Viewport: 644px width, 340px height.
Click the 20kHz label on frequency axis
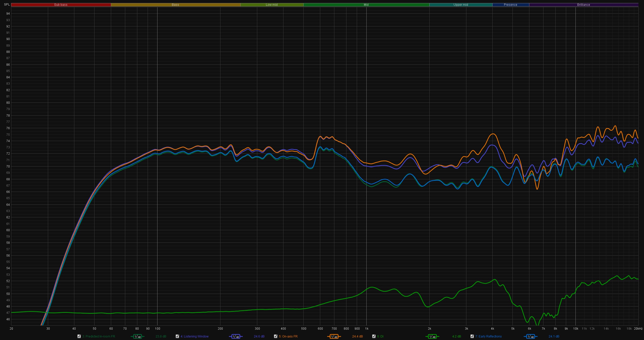(638, 329)
